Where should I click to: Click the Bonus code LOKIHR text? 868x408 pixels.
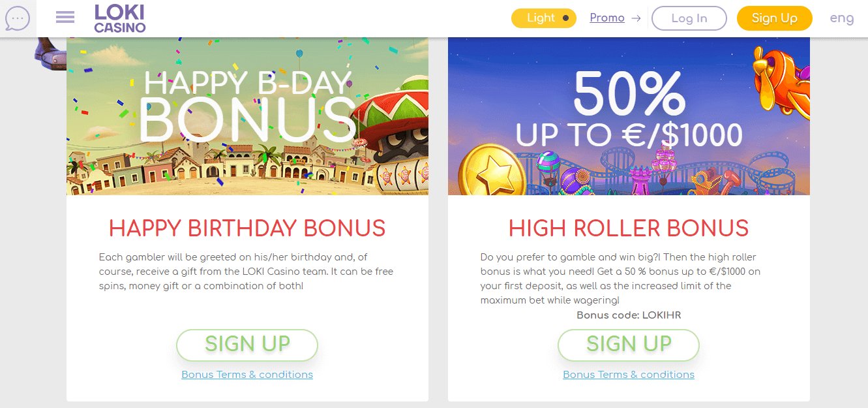(629, 315)
